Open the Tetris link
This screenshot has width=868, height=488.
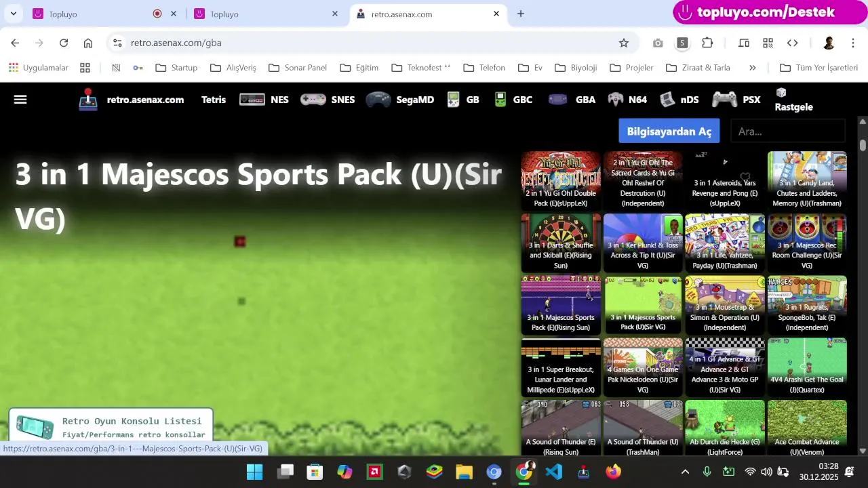[214, 100]
